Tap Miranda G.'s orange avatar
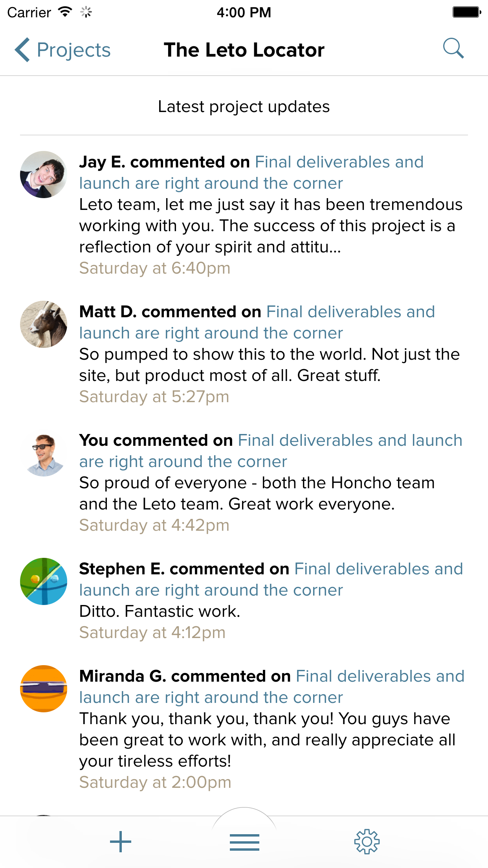 (44, 689)
